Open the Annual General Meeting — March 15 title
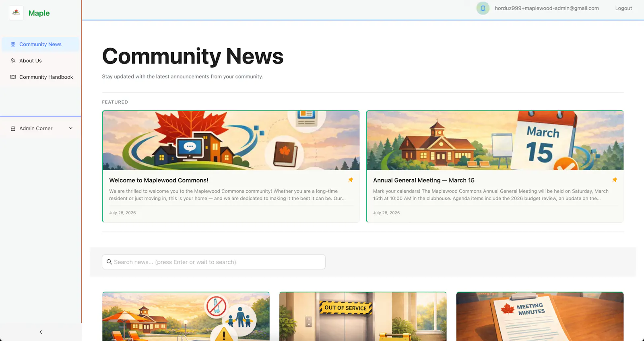Screen dimensions: 644x341 pyautogui.click(x=423, y=180)
